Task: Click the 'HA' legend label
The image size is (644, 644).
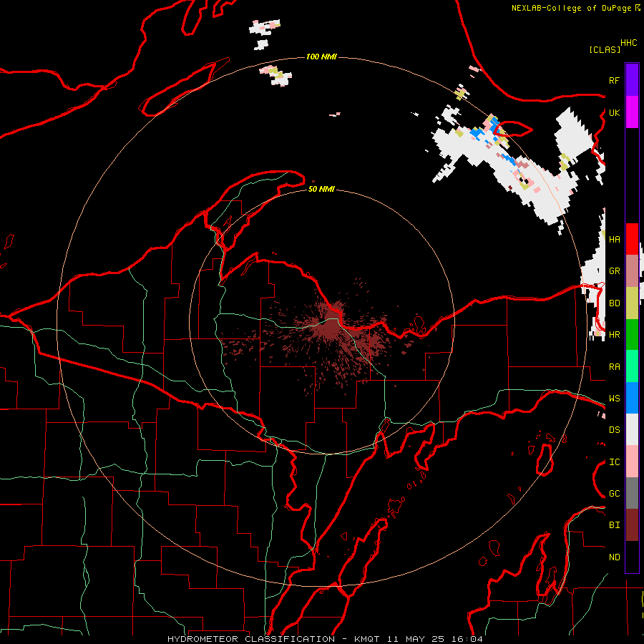Action: click(x=614, y=240)
